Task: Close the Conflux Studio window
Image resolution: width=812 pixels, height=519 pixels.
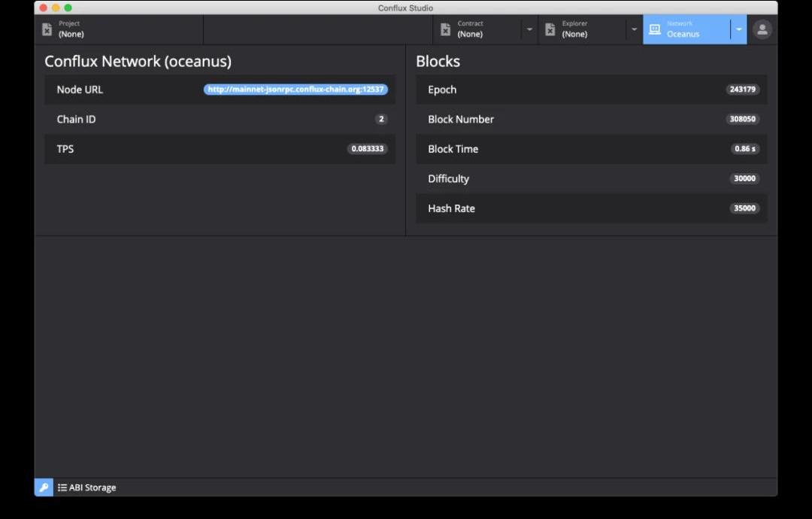Action: point(44,8)
